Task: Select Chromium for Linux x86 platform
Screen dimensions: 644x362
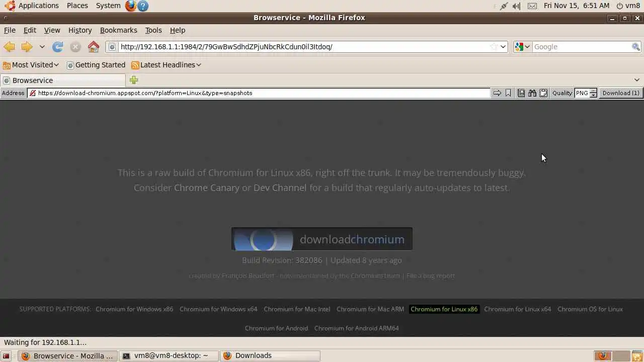Action: pyautogui.click(x=444, y=309)
